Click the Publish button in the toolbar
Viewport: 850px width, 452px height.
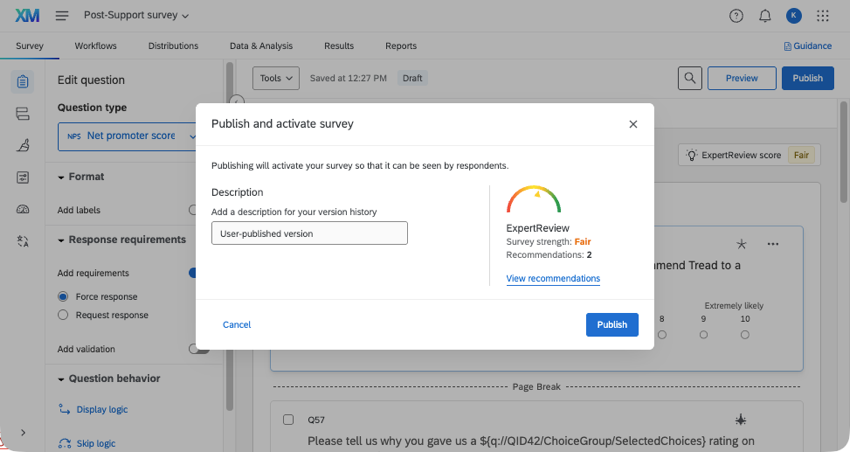coord(808,78)
